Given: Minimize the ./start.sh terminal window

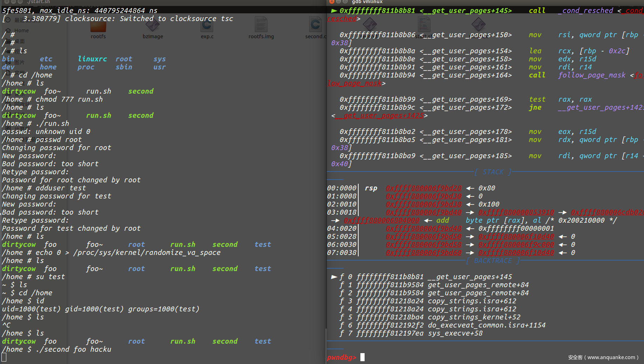Looking at the screenshot, I should click(x=14, y=2).
